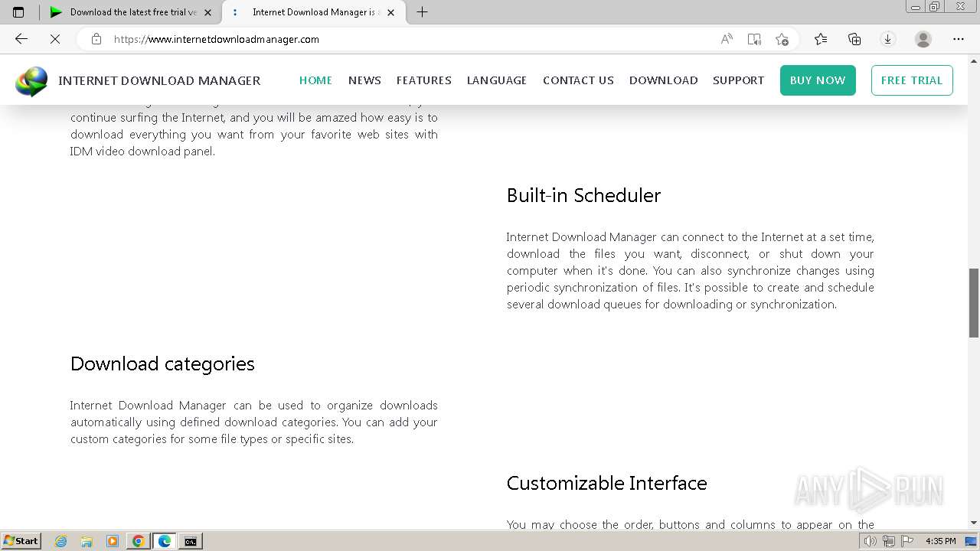The height and width of the screenshot is (551, 980).
Task: Show the Downloads icon in toolbar
Action: (x=888, y=39)
